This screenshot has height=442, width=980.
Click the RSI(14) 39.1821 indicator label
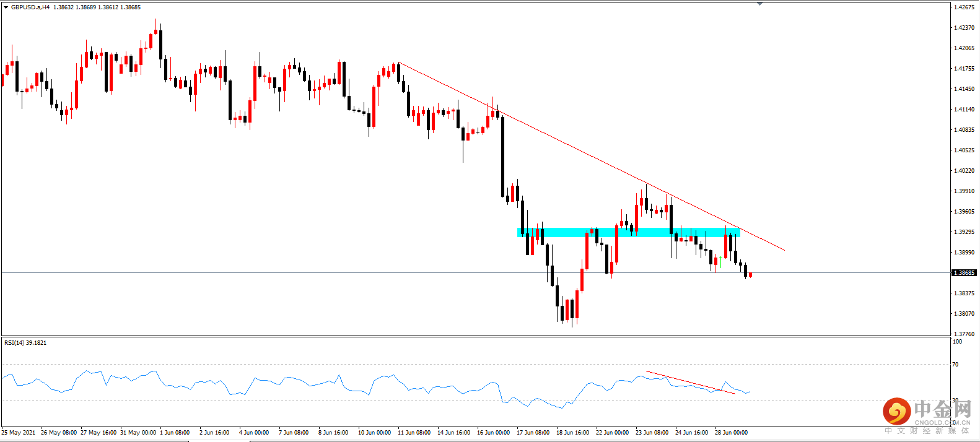tap(25, 342)
